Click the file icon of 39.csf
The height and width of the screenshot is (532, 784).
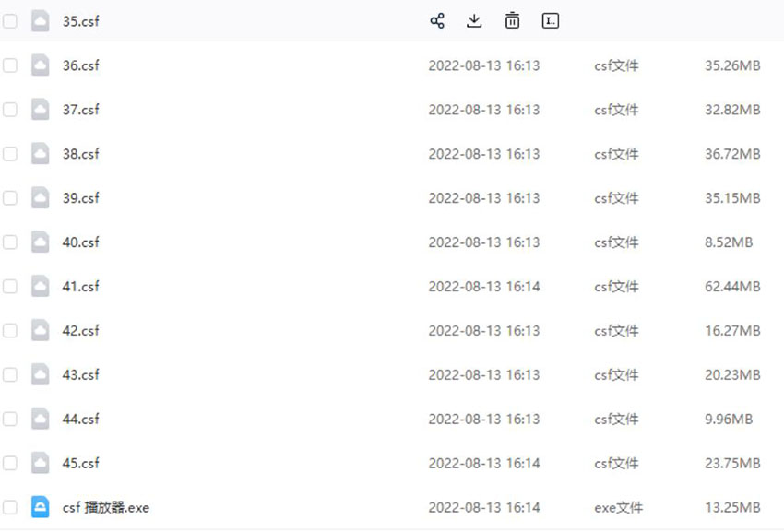coord(40,198)
